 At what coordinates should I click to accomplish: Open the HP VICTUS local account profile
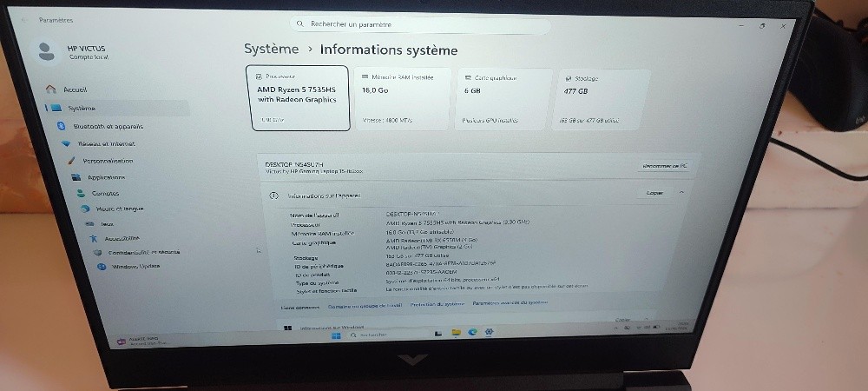[72, 52]
